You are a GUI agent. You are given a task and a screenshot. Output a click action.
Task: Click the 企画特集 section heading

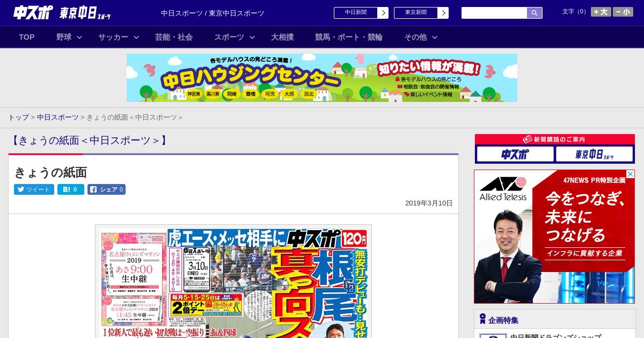coord(503,320)
